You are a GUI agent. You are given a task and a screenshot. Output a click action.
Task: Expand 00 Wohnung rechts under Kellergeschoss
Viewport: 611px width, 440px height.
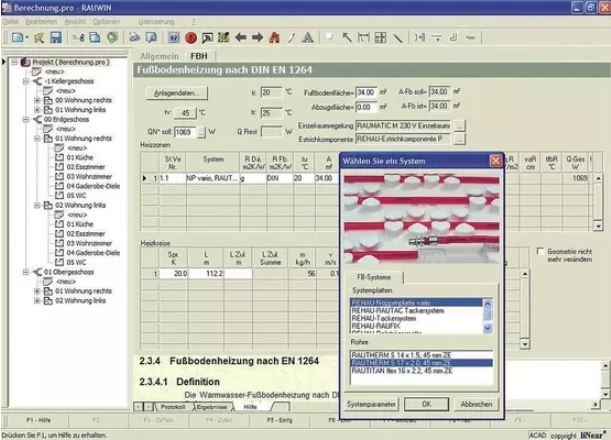[x=37, y=99]
